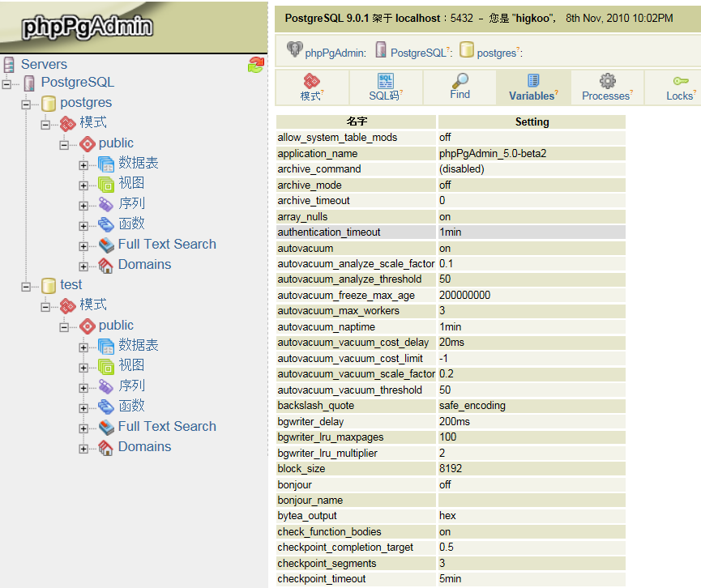
Task: Click the 函数 functions icon under postgres
Action: [x=106, y=224]
